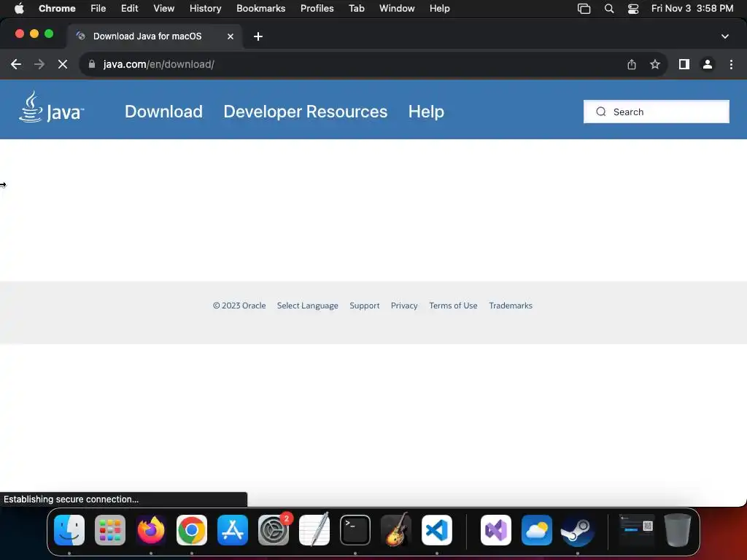The width and height of the screenshot is (747, 560).
Task: Open the Chrome profile avatar menu
Action: [708, 64]
